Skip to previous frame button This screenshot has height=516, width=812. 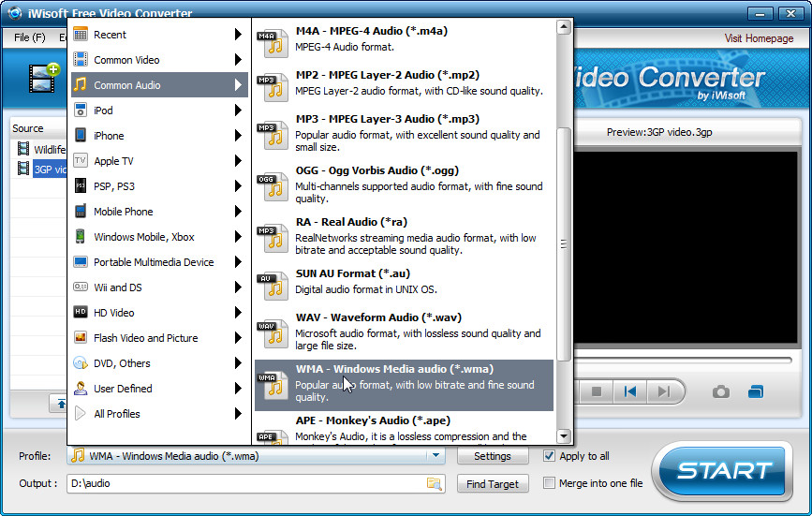629,391
